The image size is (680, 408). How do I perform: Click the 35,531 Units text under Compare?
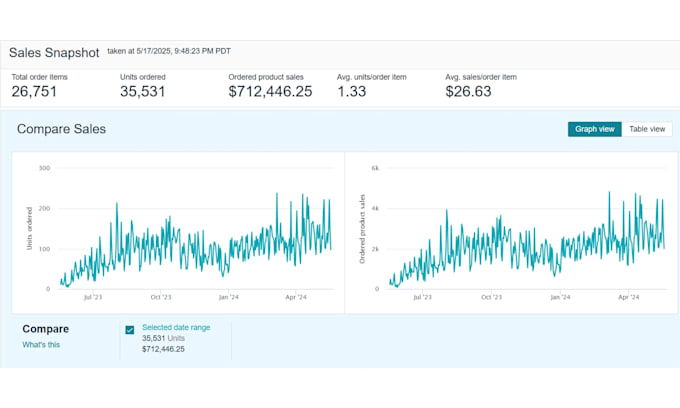point(163,338)
